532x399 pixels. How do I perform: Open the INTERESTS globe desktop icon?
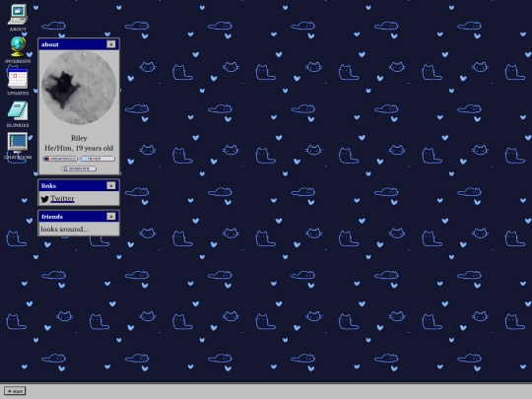[18, 47]
